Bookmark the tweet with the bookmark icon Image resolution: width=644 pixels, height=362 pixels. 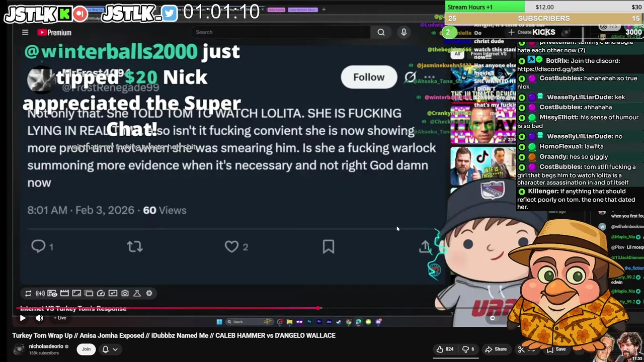click(328, 246)
